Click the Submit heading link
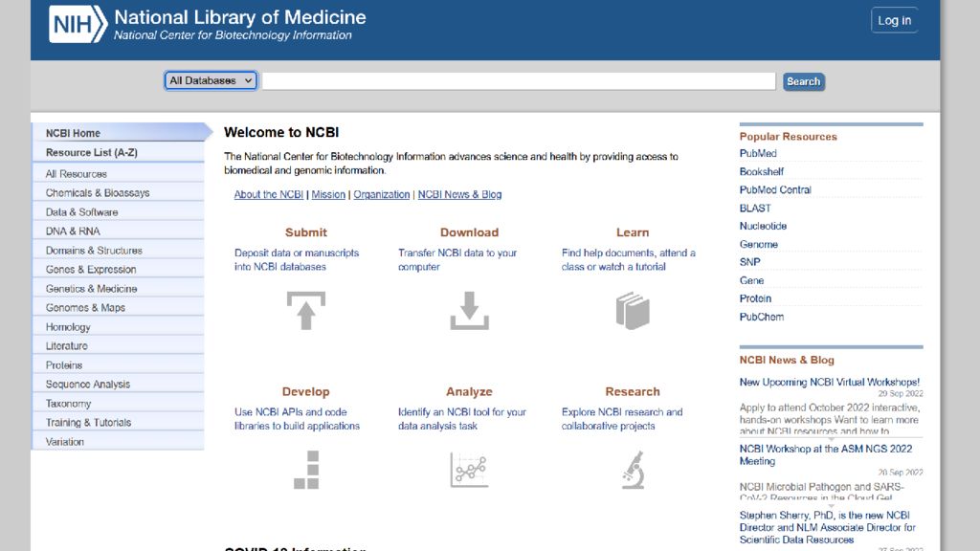The image size is (980, 551). 305,232
